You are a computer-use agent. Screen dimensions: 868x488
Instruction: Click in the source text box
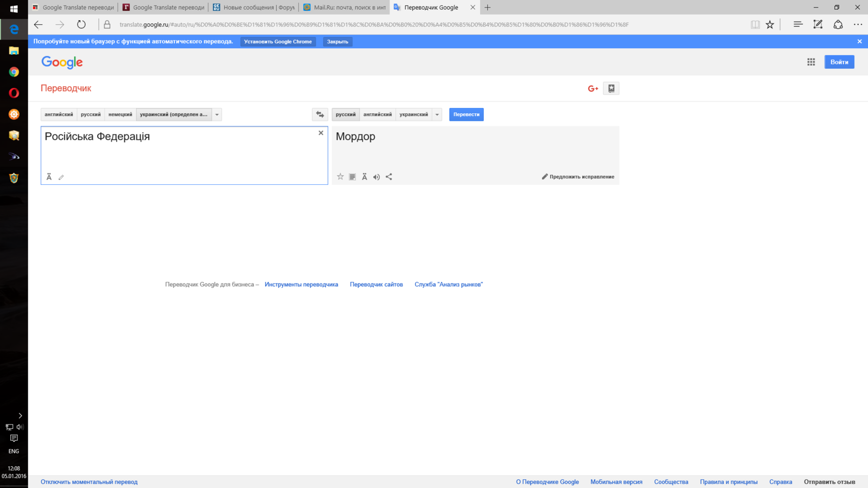coord(184,156)
